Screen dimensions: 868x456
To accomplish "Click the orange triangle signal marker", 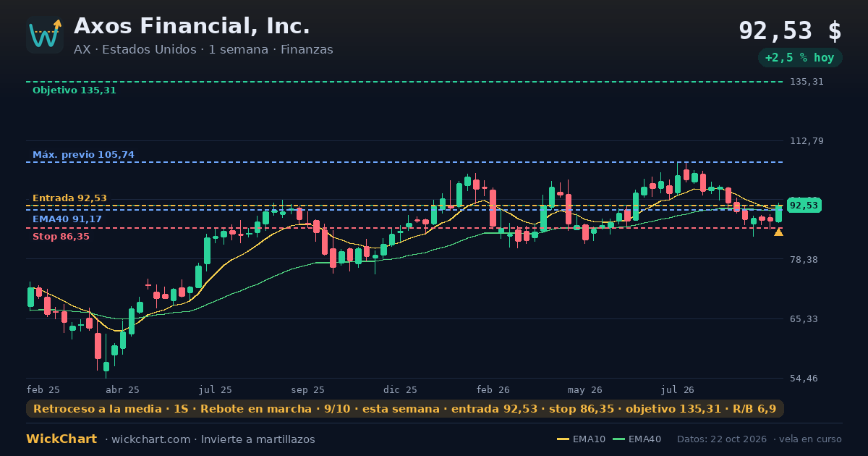I will pyautogui.click(x=778, y=232).
